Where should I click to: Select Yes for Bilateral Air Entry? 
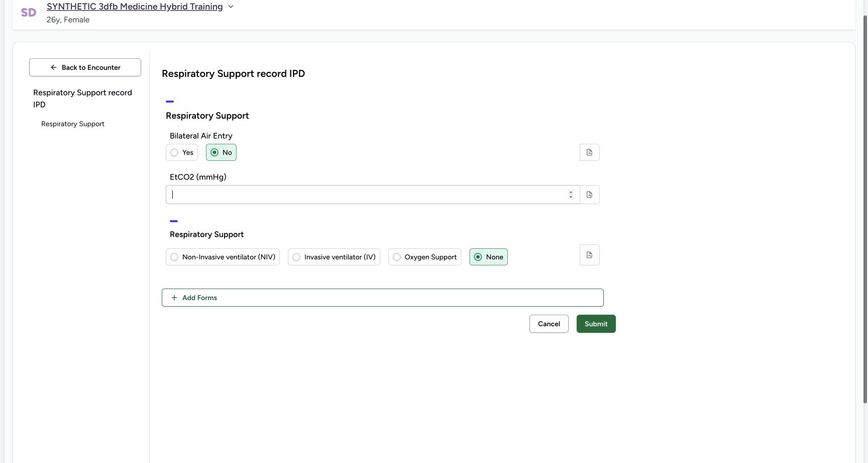[182, 152]
